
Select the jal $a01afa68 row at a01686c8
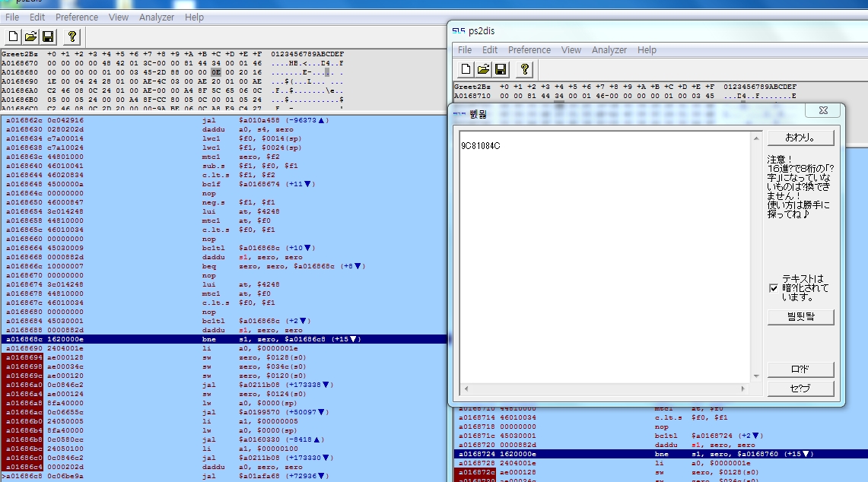(224, 476)
